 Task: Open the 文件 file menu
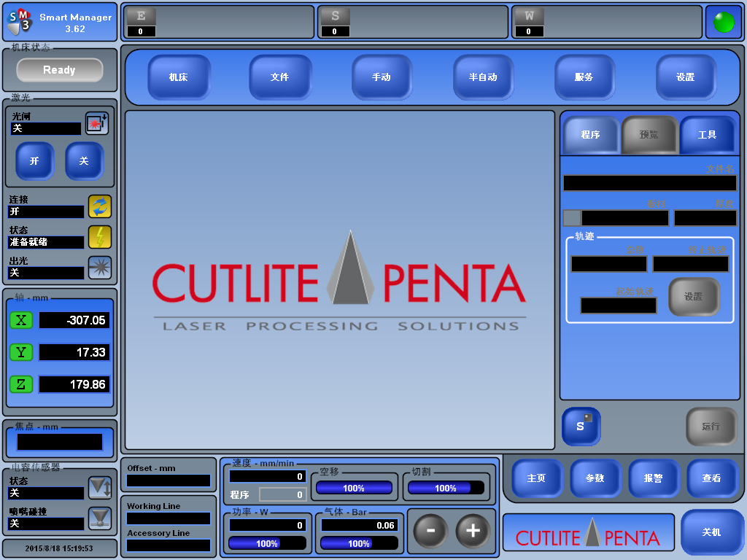[280, 77]
